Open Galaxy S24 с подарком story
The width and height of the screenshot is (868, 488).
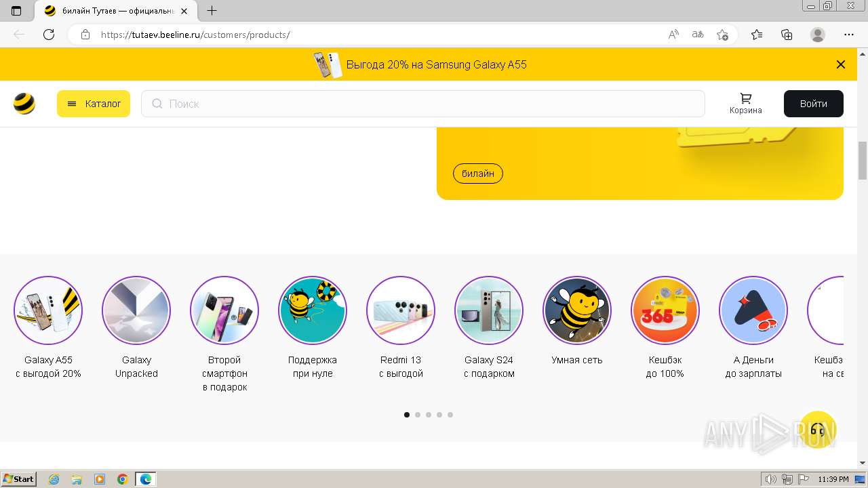(489, 310)
